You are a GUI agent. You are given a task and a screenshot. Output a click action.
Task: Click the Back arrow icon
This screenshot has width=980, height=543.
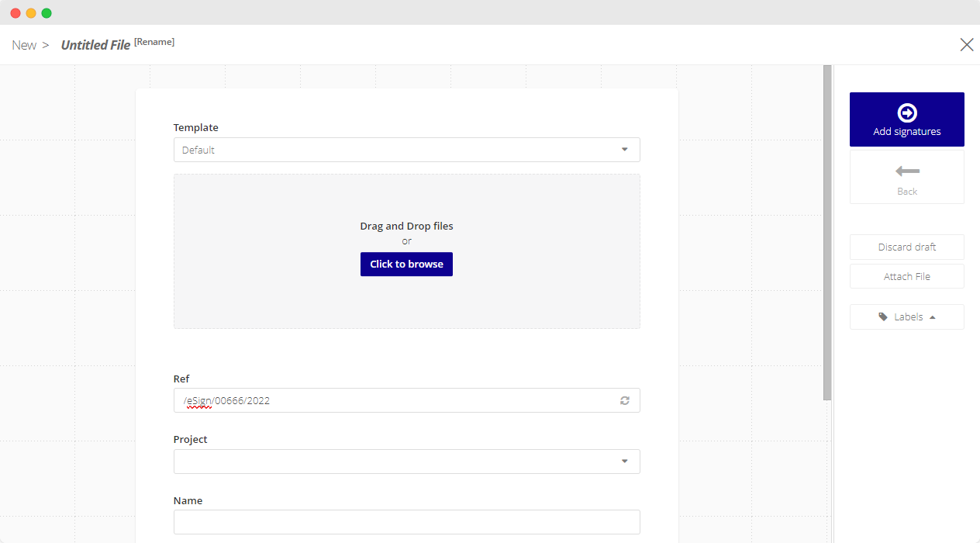(x=906, y=171)
